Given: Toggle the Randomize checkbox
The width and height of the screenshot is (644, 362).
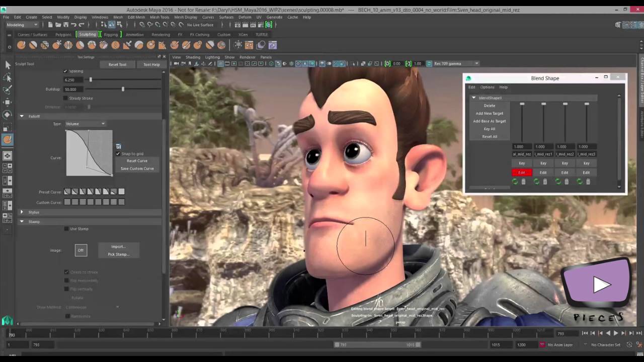Looking at the screenshot, I should point(66,316).
